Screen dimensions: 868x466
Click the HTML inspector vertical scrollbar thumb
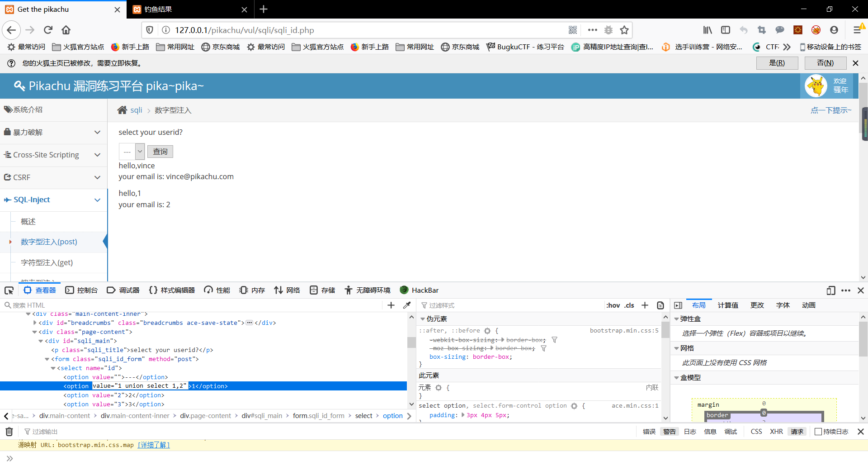[411, 342]
